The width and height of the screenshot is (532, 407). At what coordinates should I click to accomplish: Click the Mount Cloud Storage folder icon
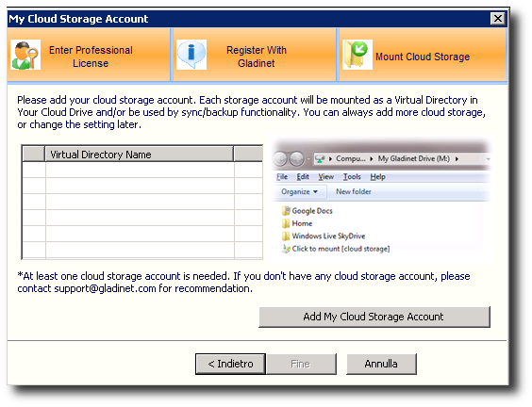(x=357, y=55)
